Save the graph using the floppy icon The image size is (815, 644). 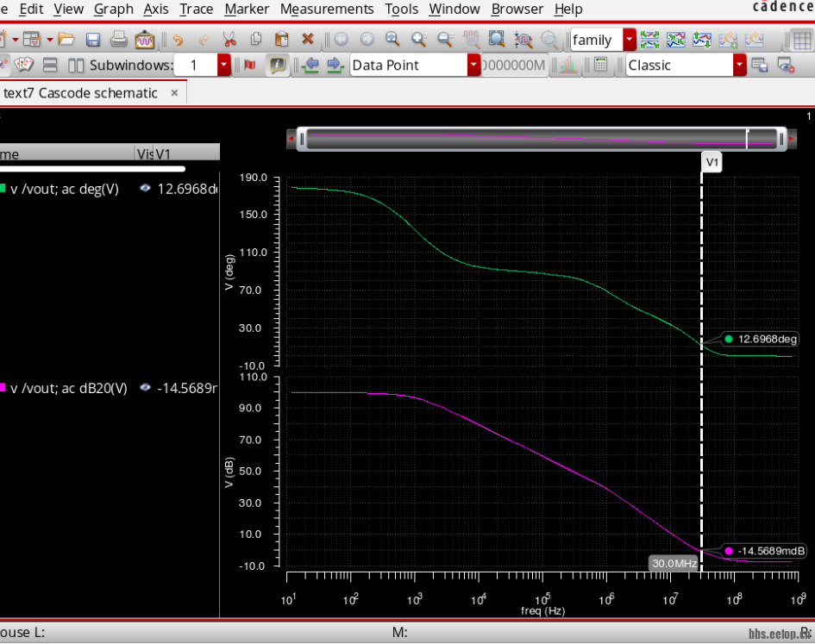93,40
